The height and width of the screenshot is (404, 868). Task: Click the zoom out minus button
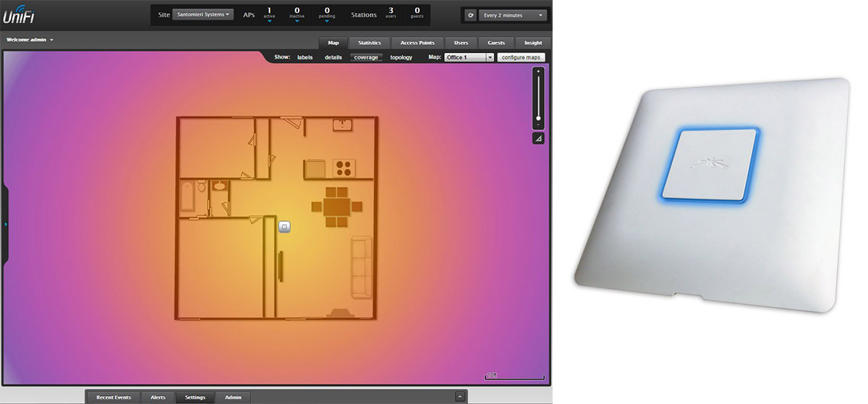[538, 125]
